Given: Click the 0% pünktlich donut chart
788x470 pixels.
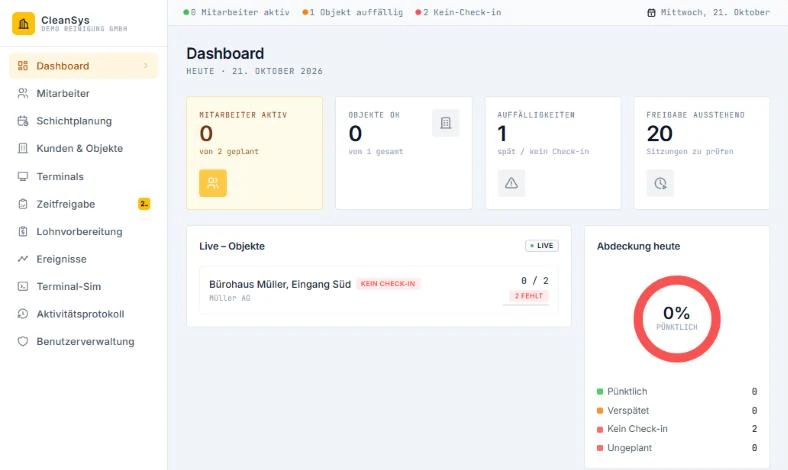Looking at the screenshot, I should tap(677, 319).
